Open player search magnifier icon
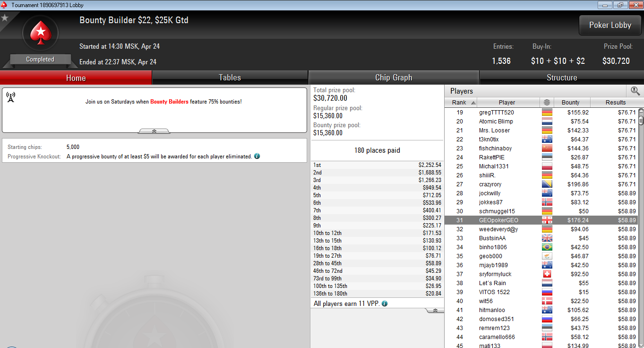Viewport: 644px width, 348px height. click(635, 91)
